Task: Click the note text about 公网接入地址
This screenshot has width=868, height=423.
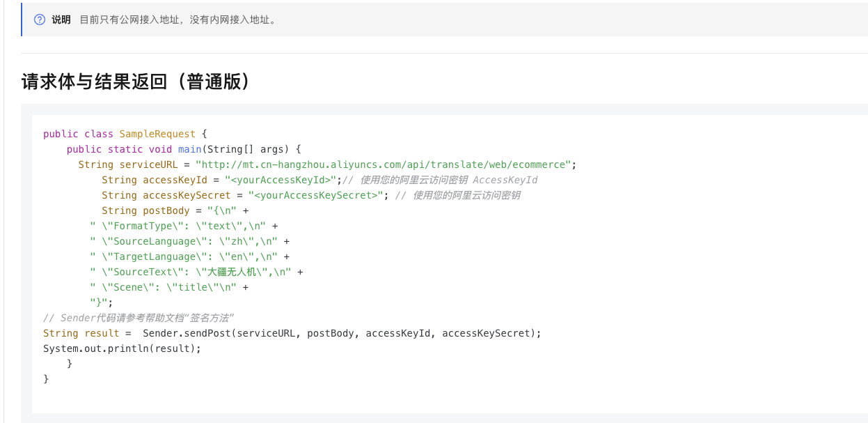Action: pyautogui.click(x=177, y=20)
